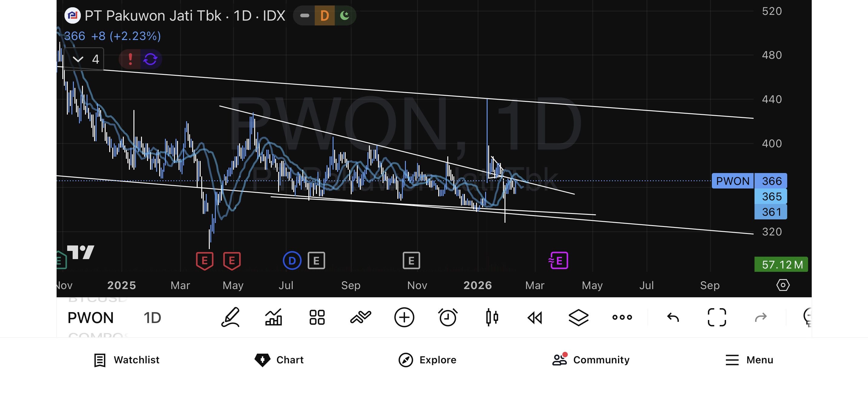Undo the last chart action
The width and height of the screenshot is (868, 400).
(673, 317)
